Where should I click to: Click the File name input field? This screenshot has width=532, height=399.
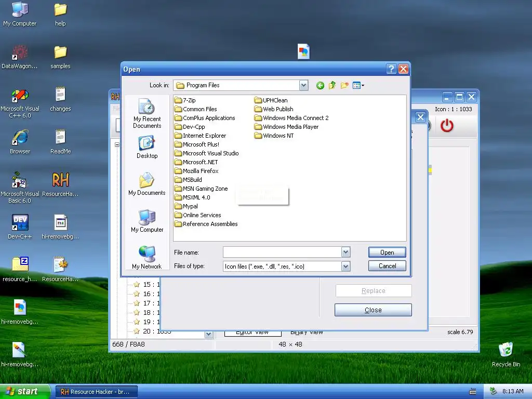[x=282, y=252]
